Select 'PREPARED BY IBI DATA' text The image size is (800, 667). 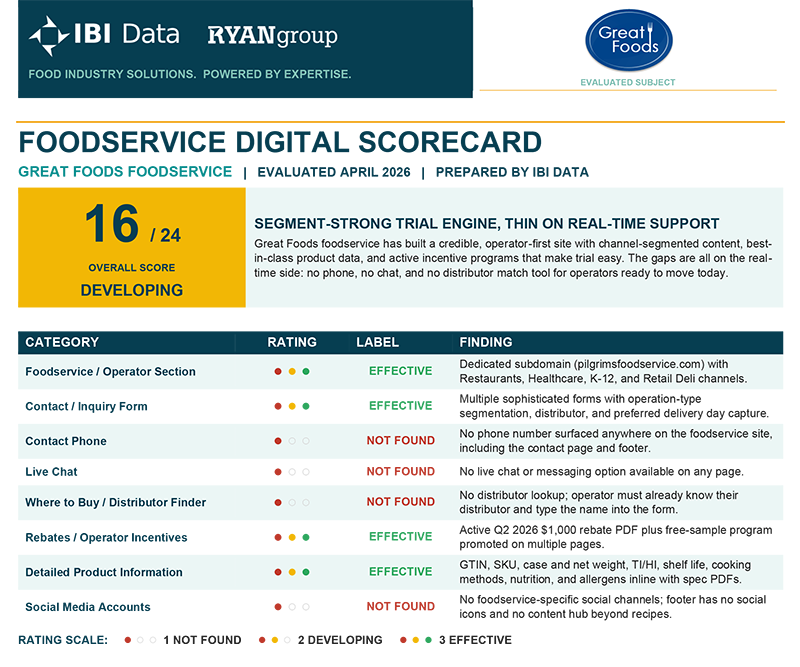512,172
